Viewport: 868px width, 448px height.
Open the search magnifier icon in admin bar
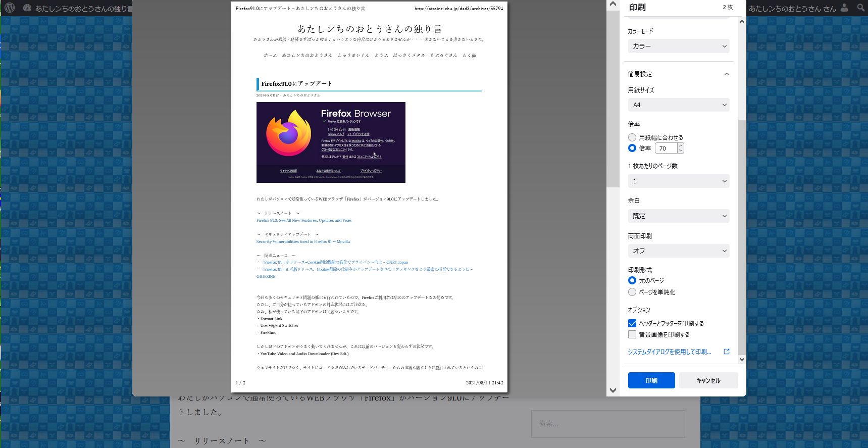(861, 8)
